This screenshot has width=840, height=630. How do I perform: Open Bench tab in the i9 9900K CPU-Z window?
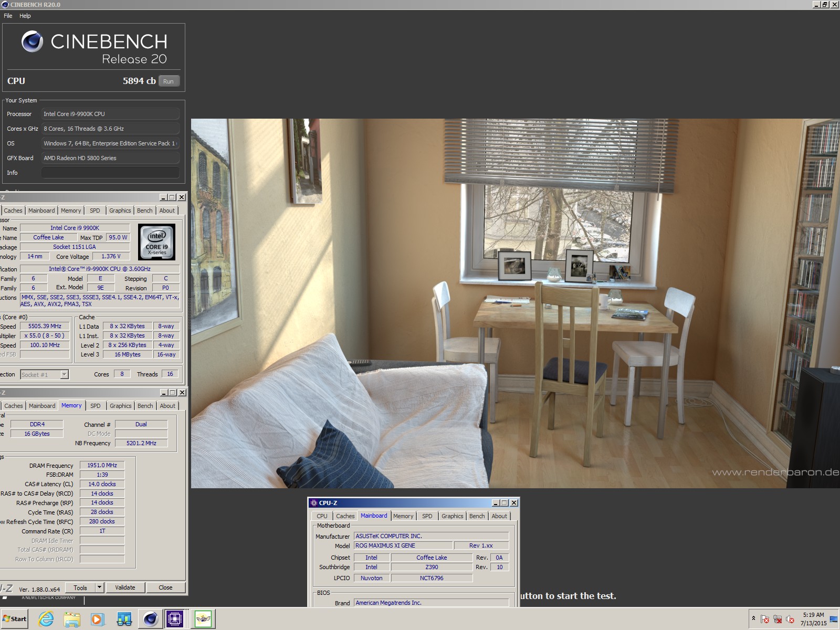[144, 211]
